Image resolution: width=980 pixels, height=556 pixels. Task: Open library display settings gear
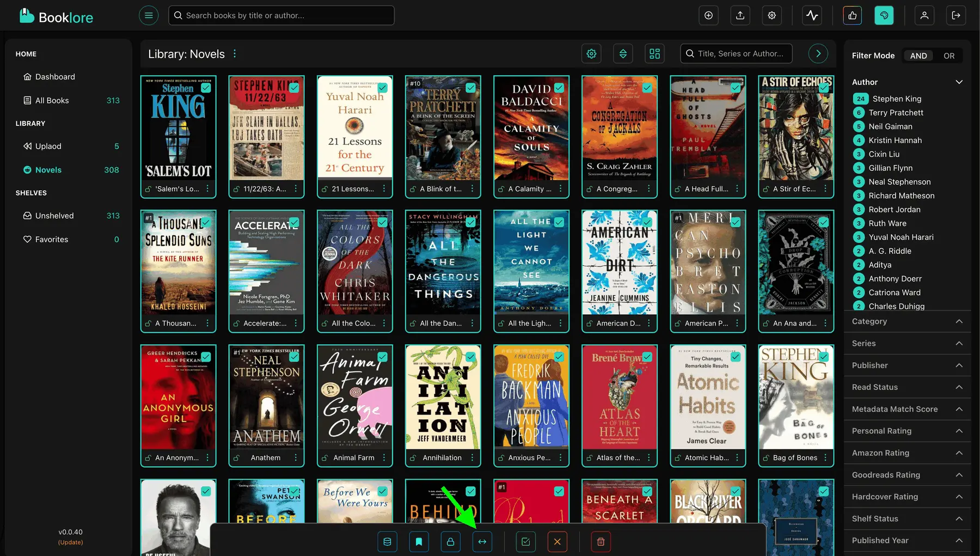[592, 53]
